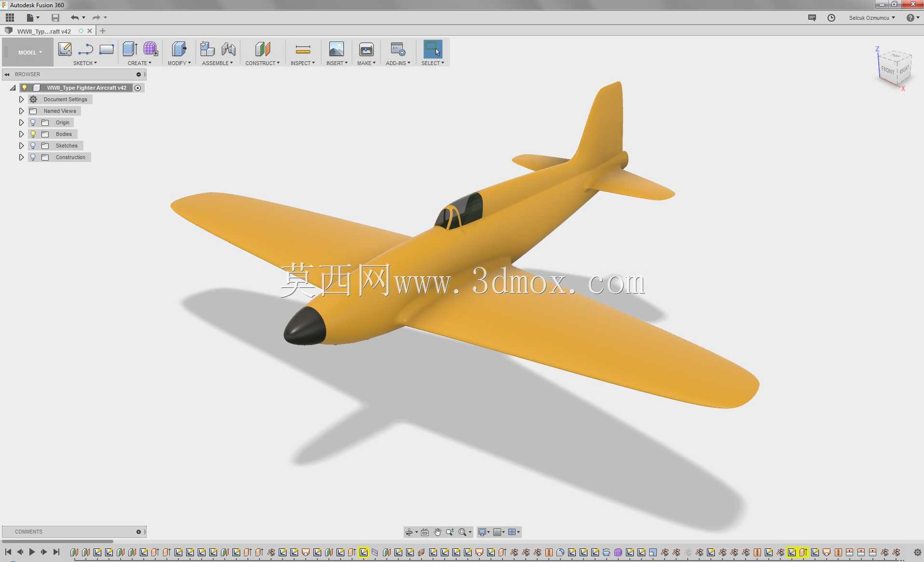The image size is (924, 562).
Task: Select the Measure inspect tool
Action: coord(303,49)
